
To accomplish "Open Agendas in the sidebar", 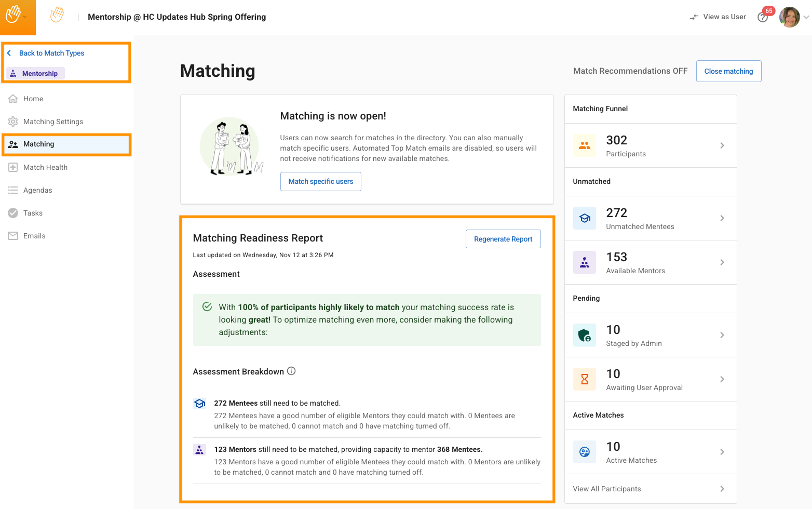I will pos(37,190).
